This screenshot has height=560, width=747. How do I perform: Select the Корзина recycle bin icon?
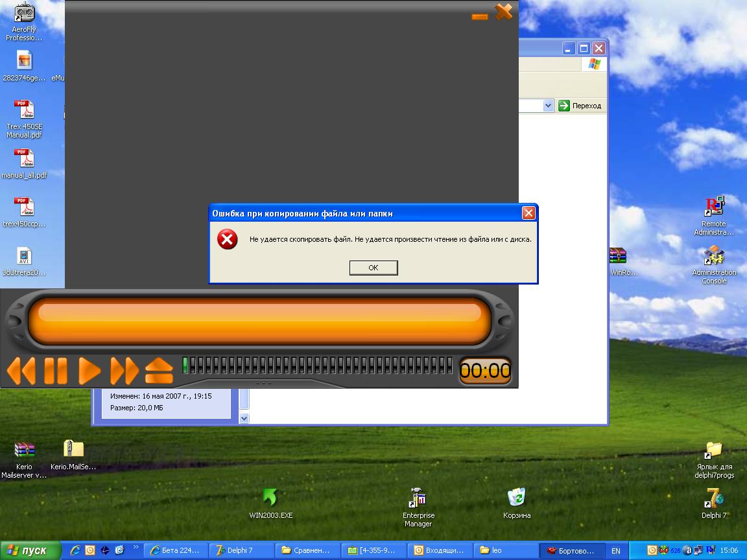(x=516, y=504)
